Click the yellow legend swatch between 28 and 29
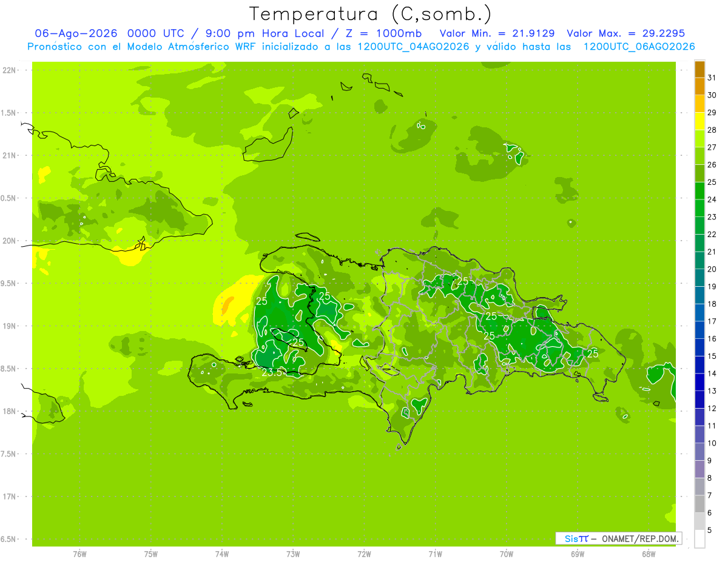This screenshot has height=562, width=728. tap(699, 121)
